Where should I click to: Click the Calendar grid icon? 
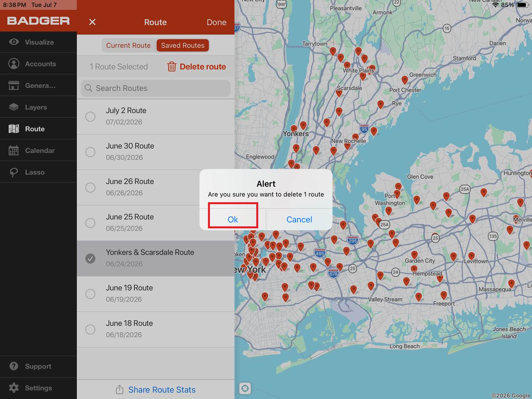click(14, 150)
